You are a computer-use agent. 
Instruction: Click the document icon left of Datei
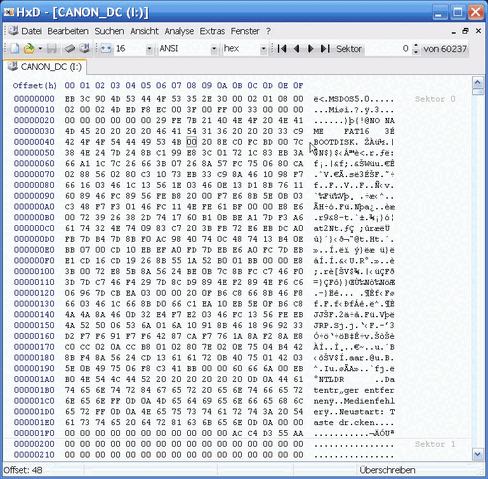pos(13,31)
